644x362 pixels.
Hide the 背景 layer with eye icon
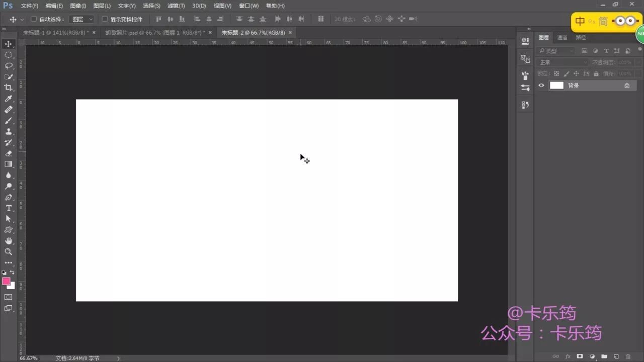click(541, 85)
